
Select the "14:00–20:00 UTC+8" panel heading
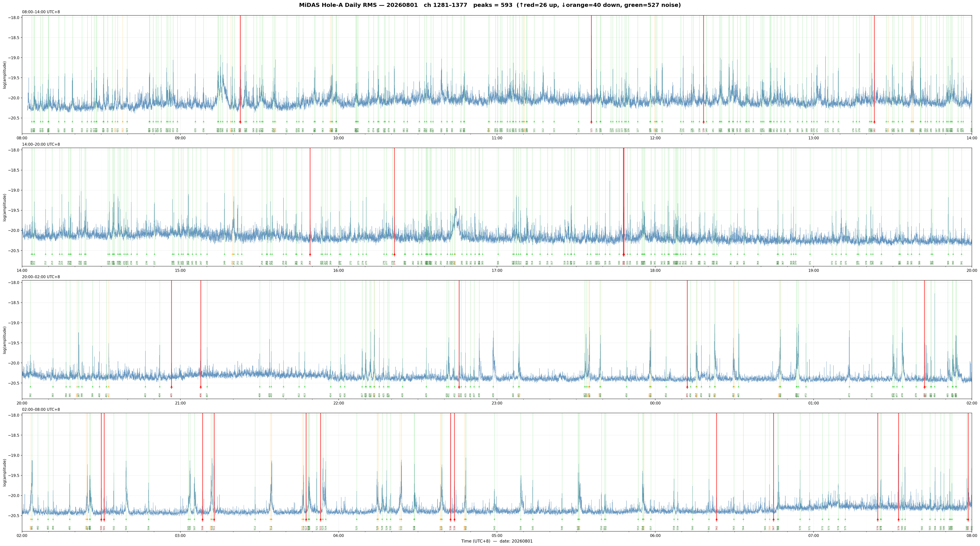click(x=41, y=145)
